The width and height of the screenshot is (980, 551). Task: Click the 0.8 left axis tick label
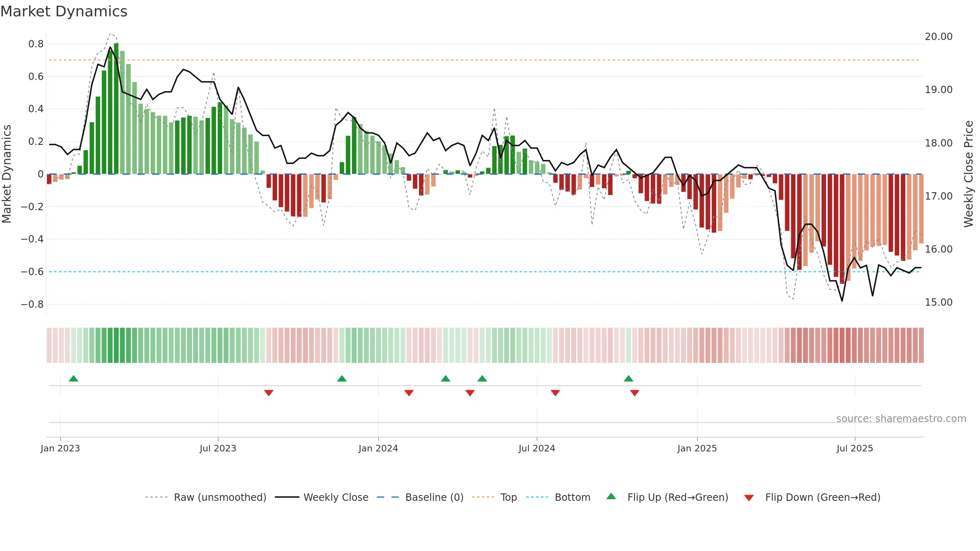(x=36, y=44)
